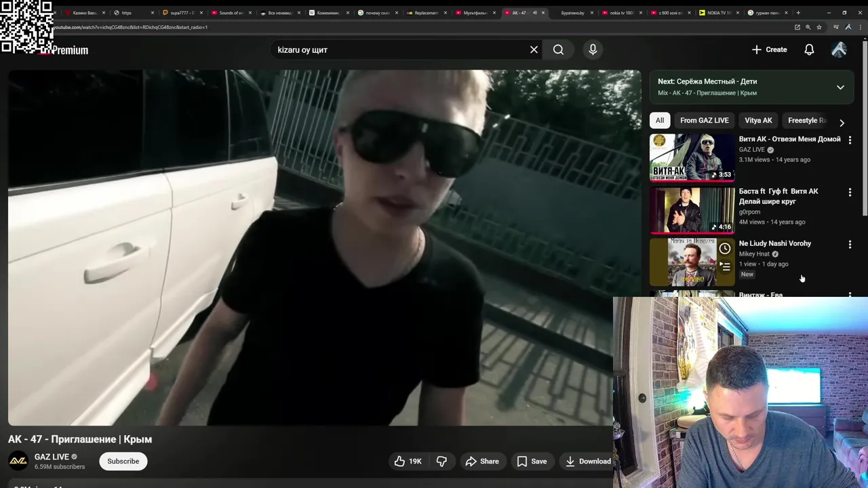The width and height of the screenshot is (868, 488).
Task: Switch to the 'Sounds of' browser tab
Action: 230,13
